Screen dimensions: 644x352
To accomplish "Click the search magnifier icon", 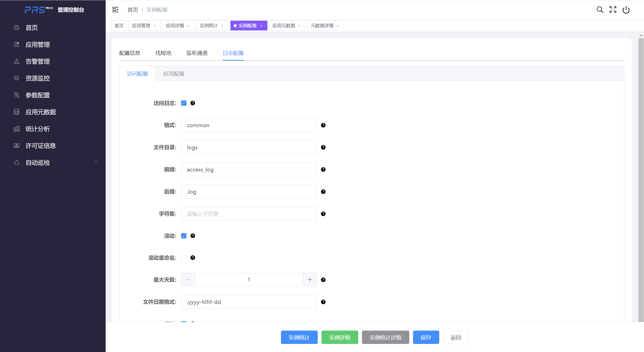I will tap(600, 10).
